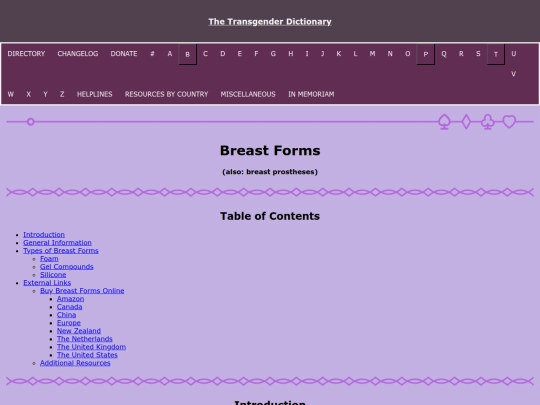The image size is (540, 405).
Task: Select the heart theme icon
Action: (509, 122)
